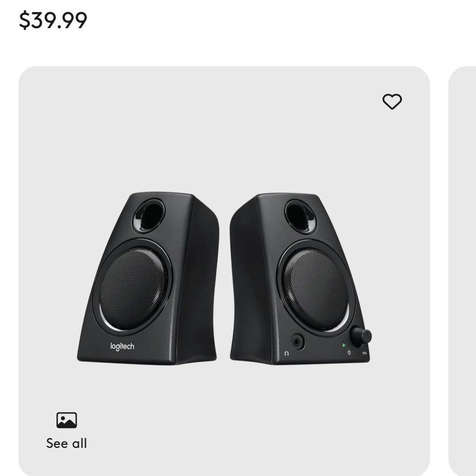Click the right speaker's bass port hole
The width and height of the screenshot is (476, 476).
tap(300, 217)
